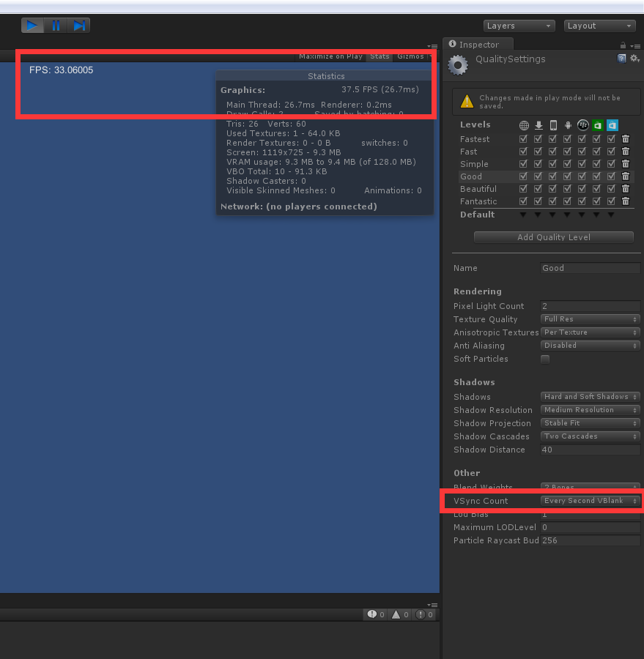Image resolution: width=644 pixels, height=659 pixels.
Task: Toggle the Soft Particles checkbox
Action: pos(545,359)
